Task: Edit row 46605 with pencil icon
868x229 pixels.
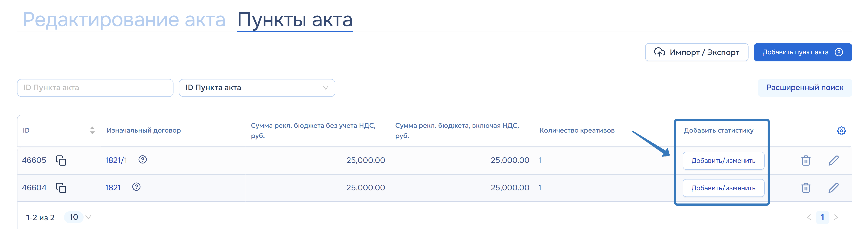Action: pos(833,161)
